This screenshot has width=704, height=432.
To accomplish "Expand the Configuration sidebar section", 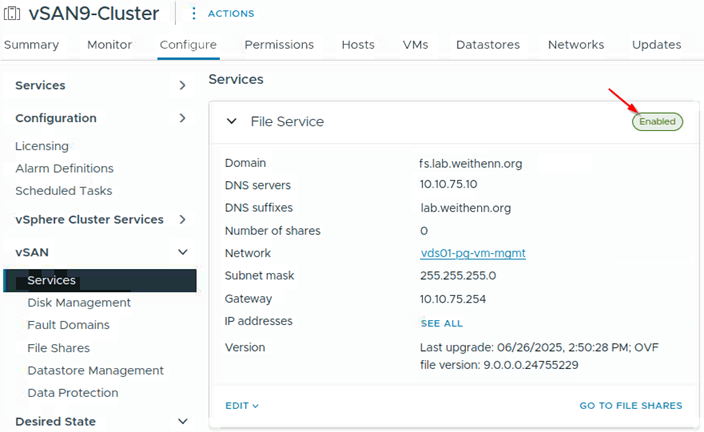I will [x=182, y=118].
